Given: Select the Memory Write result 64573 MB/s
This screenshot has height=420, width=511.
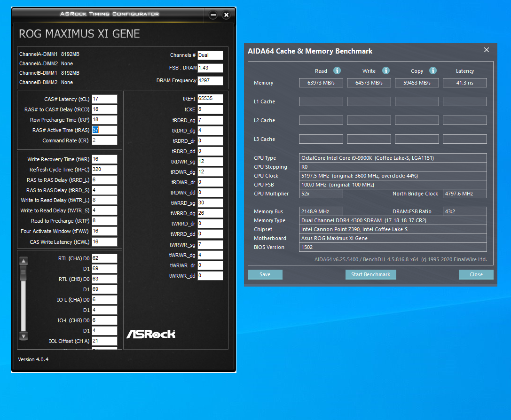Looking at the screenshot, I should pos(369,83).
